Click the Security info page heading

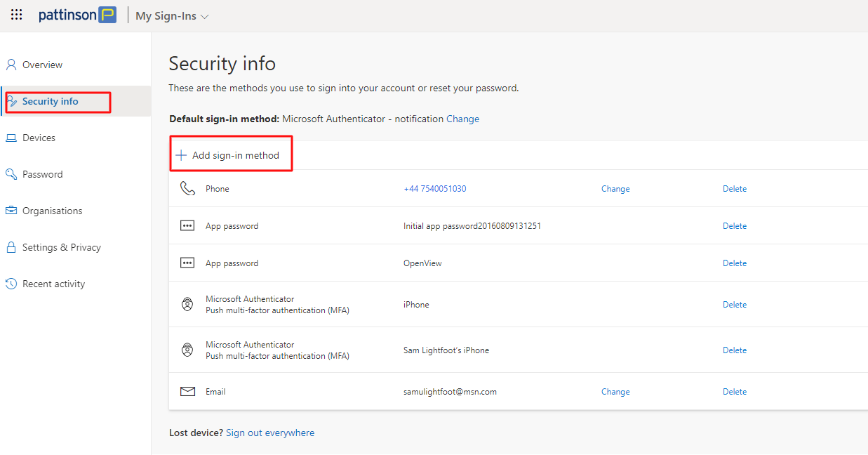222,64
